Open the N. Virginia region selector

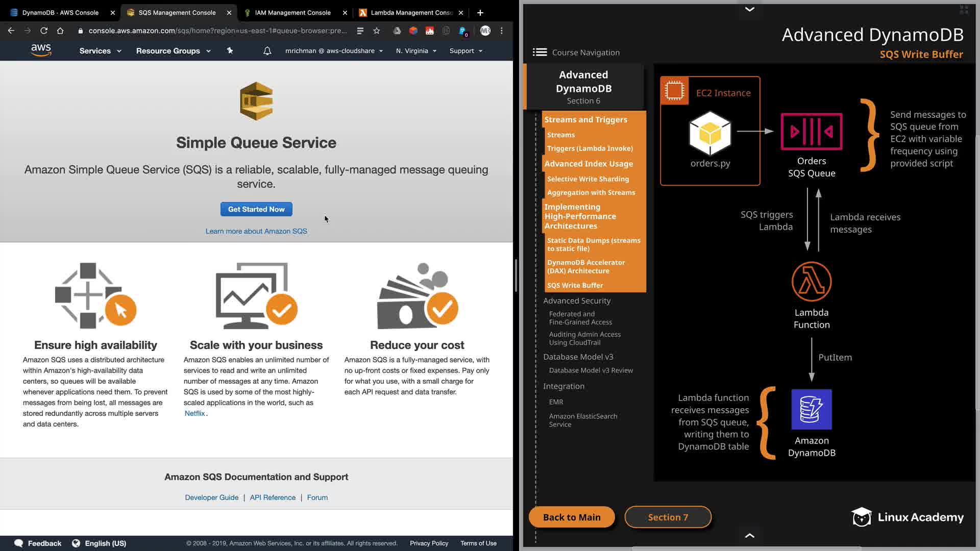[416, 51]
